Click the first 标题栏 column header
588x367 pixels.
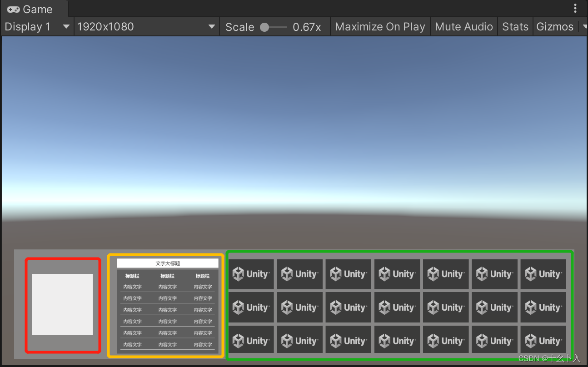coord(133,276)
